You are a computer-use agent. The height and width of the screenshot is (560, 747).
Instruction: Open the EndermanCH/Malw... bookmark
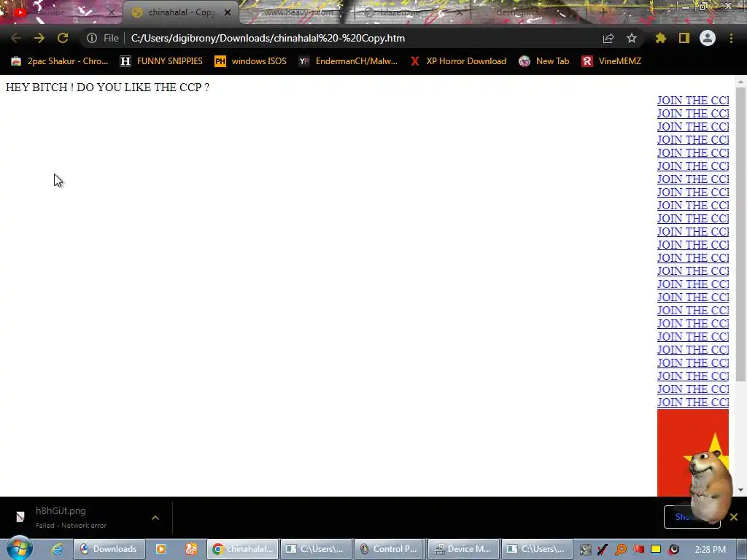pos(348,61)
